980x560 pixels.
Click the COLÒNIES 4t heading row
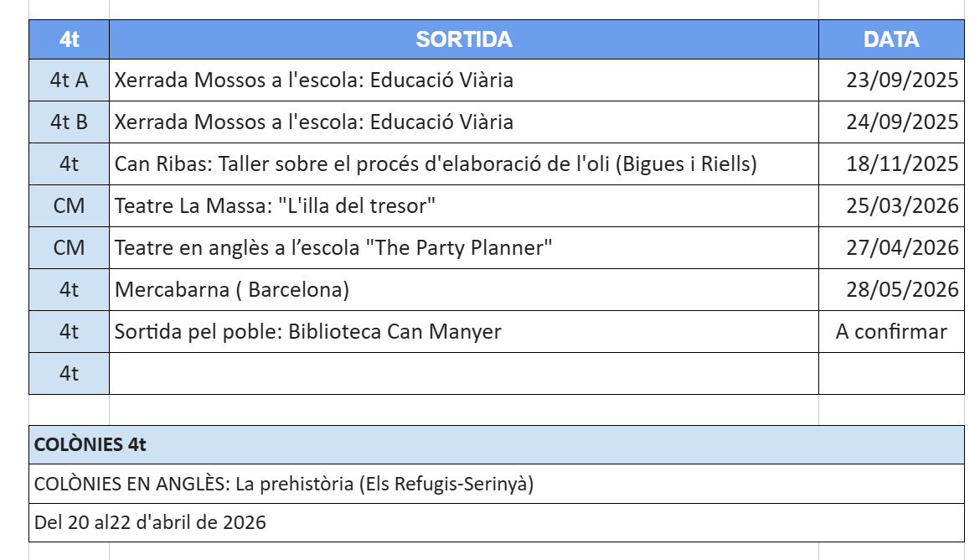pos(496,445)
